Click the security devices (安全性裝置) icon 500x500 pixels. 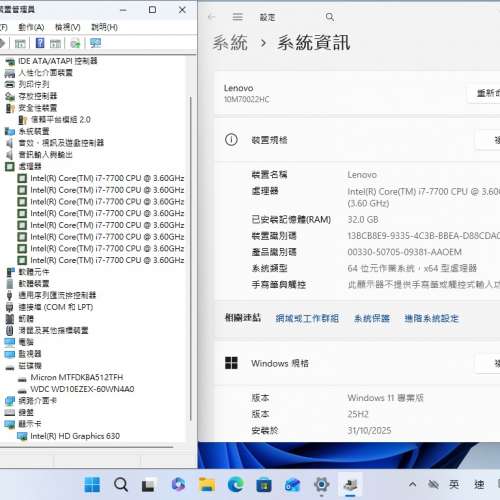tap(10, 108)
